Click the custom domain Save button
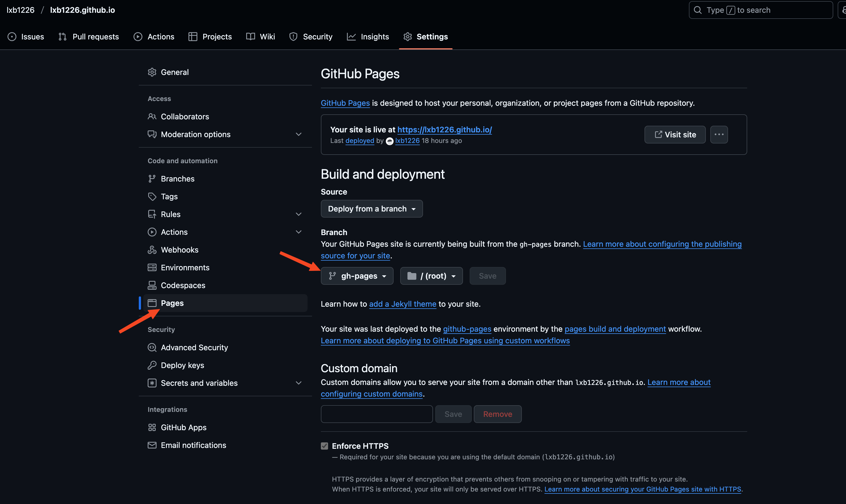Image resolution: width=846 pixels, height=504 pixels. 453,414
